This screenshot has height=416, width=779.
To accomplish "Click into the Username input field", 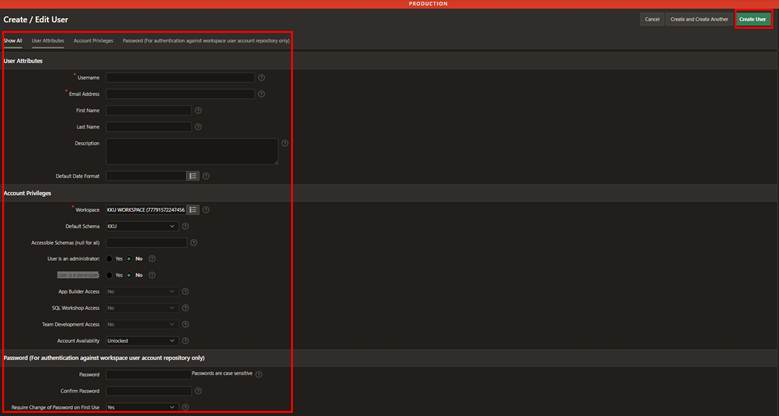I will 180,78.
